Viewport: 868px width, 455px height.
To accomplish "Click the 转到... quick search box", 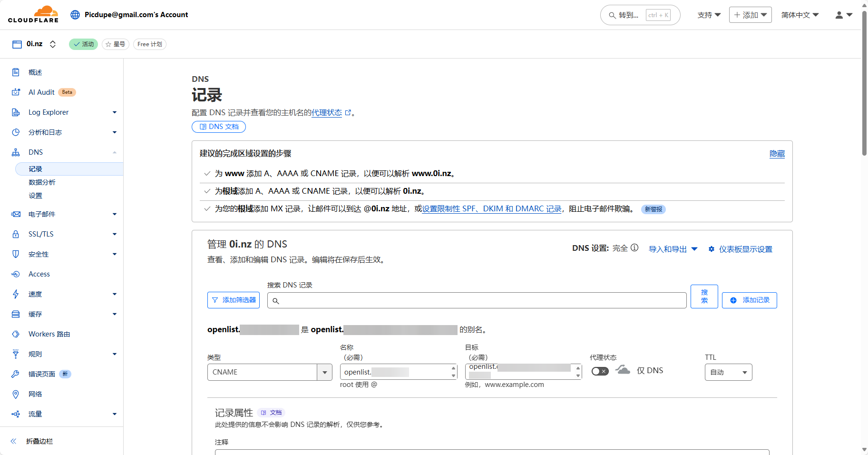I will click(x=640, y=15).
